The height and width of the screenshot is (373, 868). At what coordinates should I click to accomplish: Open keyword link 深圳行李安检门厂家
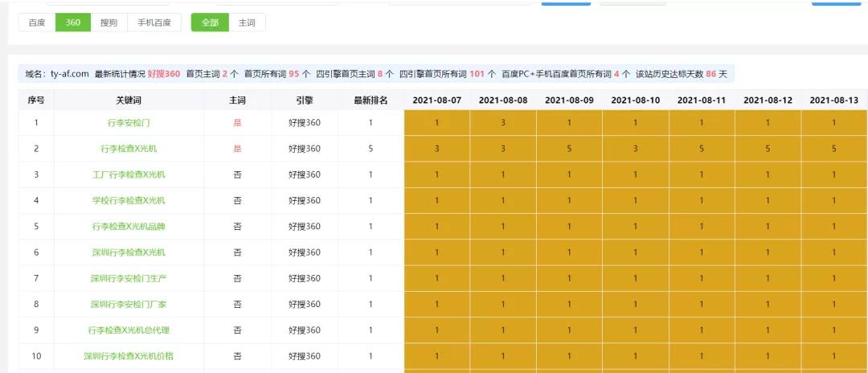(129, 305)
